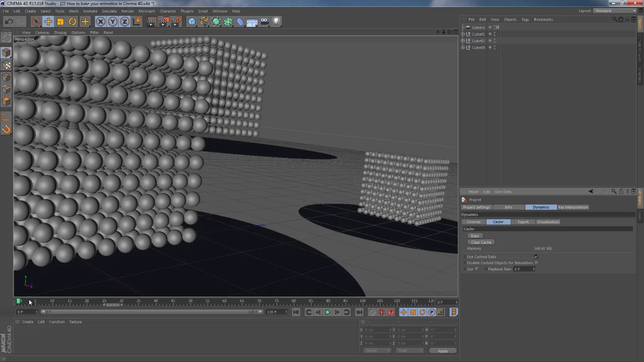Click the Clear Cache button
The image size is (644, 362).
(481, 242)
